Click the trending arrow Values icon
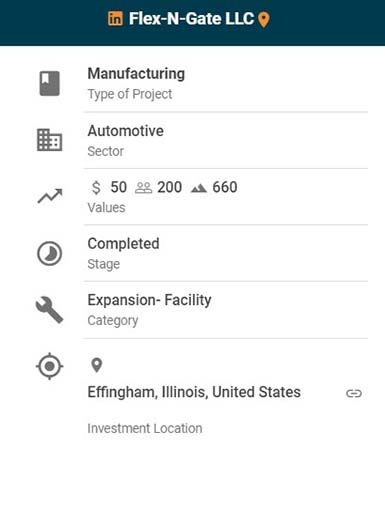 [x=50, y=196]
